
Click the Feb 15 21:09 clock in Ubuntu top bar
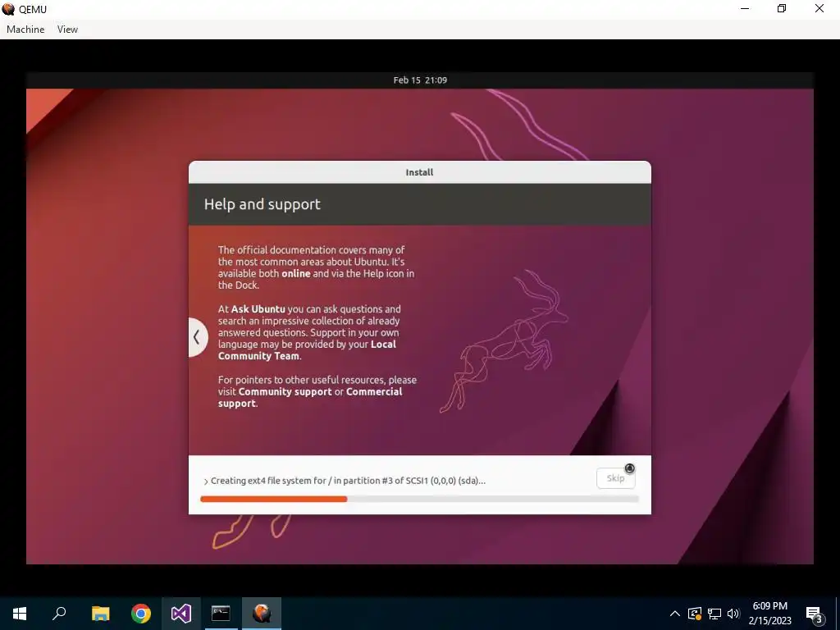pyautogui.click(x=420, y=80)
